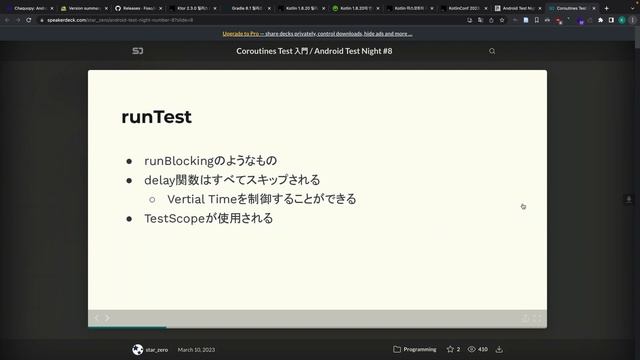Bookmark this page with star icon
Viewport: 640px width, 360px height.
502,20
